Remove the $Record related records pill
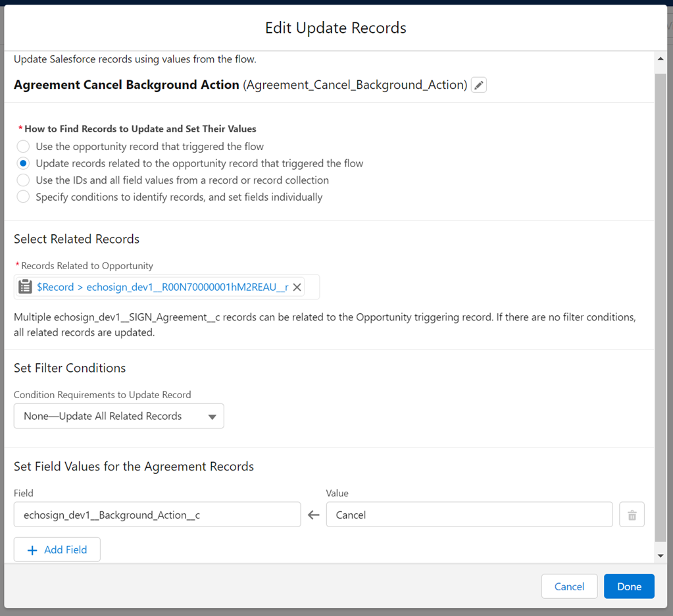 pos(297,287)
